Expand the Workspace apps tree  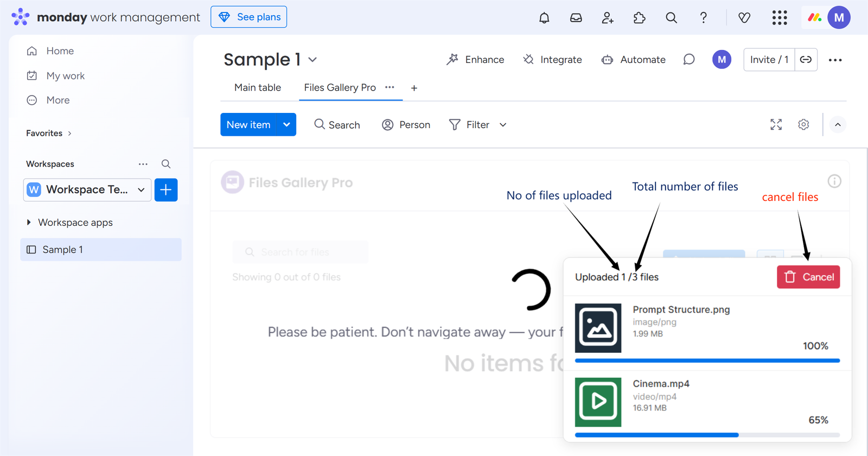[x=29, y=223]
